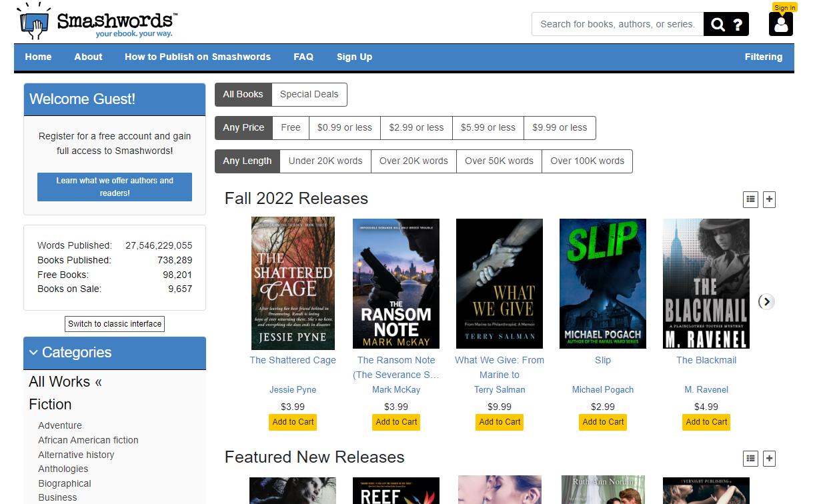Add The Shattered Cage to cart
The height and width of the screenshot is (504, 817).
[293, 422]
